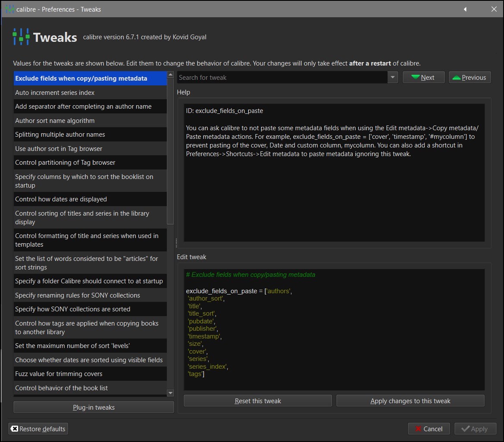Click the Help text area
Screen dimensions: 504x442
tap(334, 172)
